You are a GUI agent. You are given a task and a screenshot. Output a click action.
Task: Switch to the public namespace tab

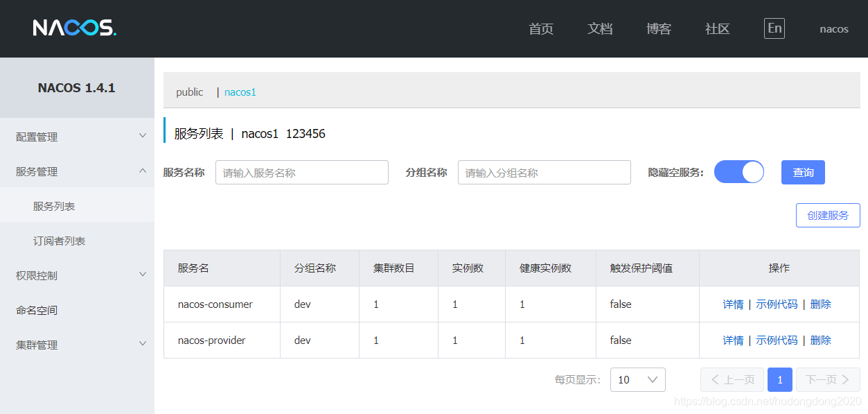(x=190, y=92)
